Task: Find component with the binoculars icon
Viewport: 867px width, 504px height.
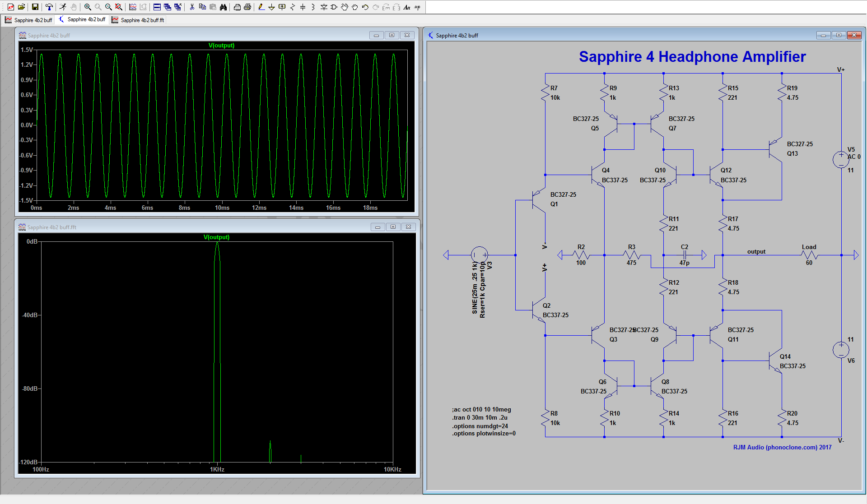Action: tap(223, 7)
